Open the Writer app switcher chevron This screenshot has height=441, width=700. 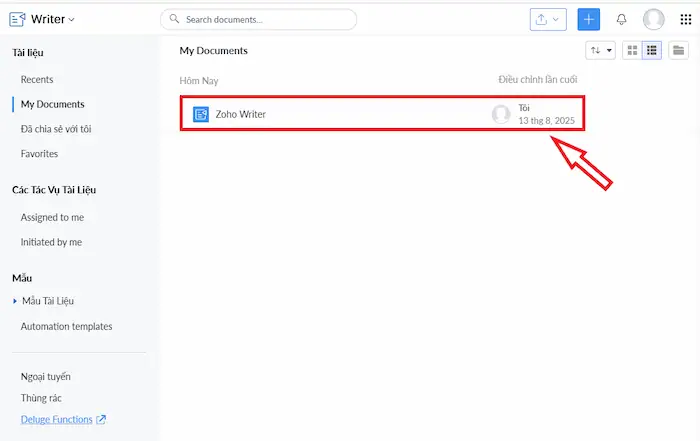(71, 20)
